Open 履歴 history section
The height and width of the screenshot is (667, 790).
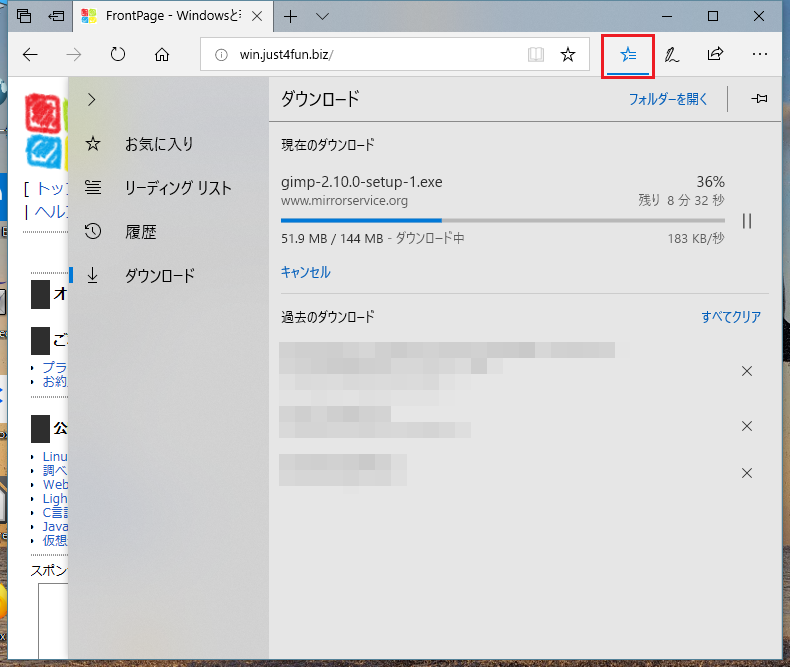140,232
